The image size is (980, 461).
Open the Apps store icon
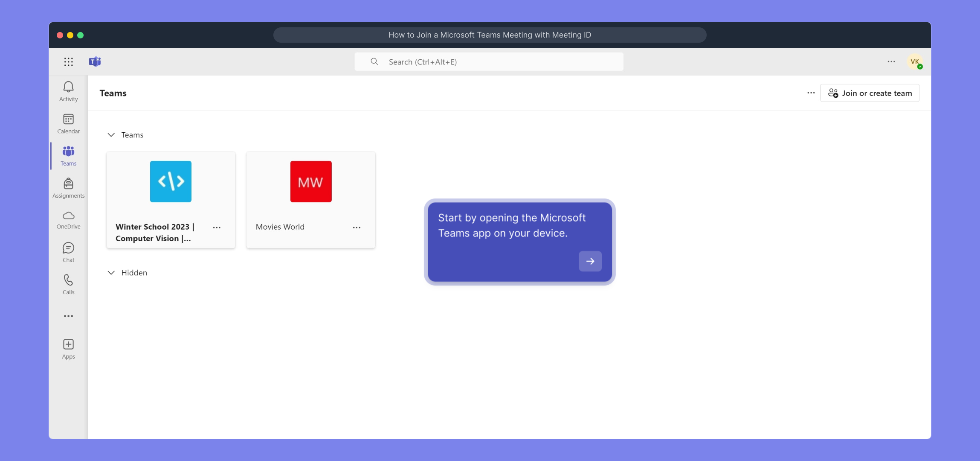[68, 348]
